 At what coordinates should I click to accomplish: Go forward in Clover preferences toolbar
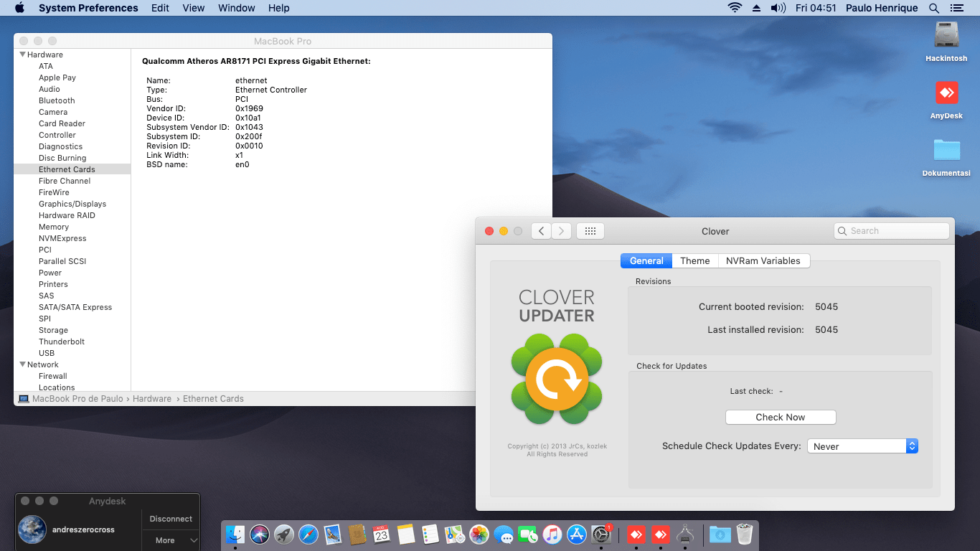click(x=562, y=231)
